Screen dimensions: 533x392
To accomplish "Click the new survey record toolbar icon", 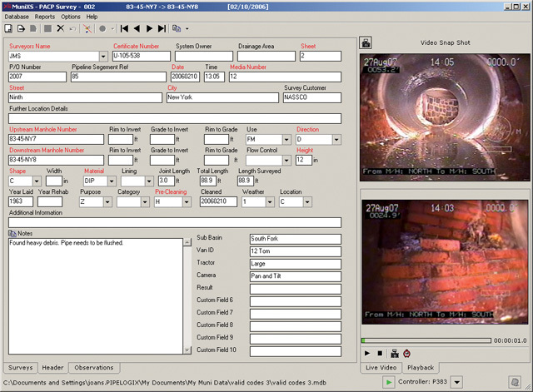I will coord(8,27).
